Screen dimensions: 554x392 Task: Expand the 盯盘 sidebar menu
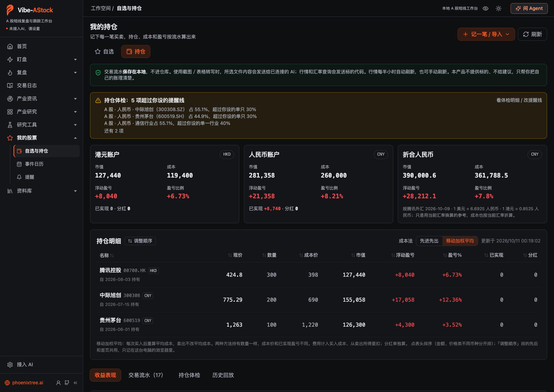pos(42,60)
